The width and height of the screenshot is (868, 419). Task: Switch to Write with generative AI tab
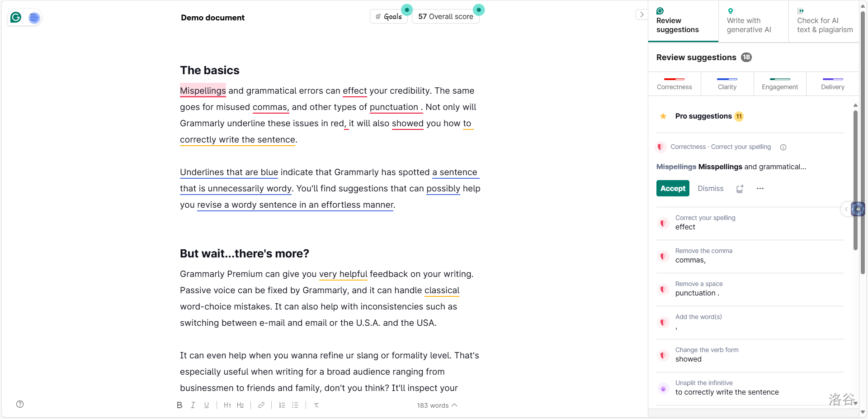click(x=749, y=22)
